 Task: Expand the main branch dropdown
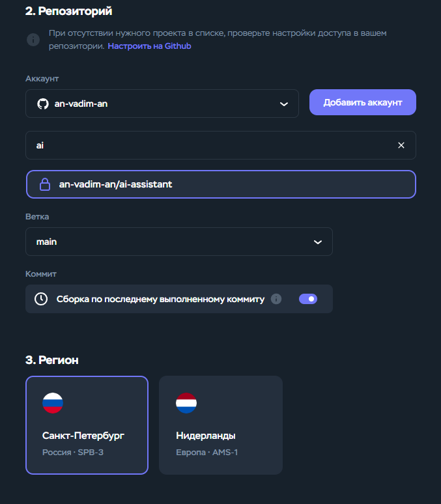[x=179, y=242]
